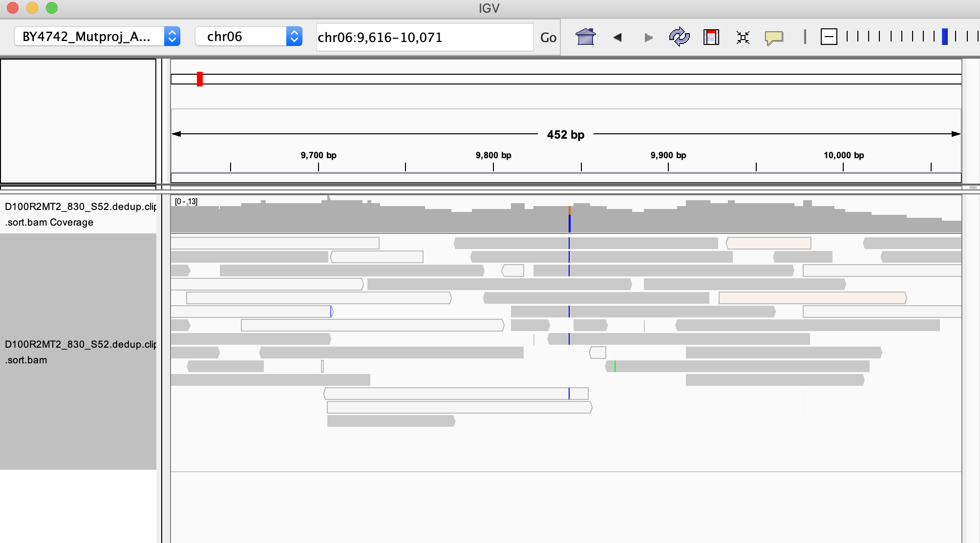Select the coverage track name label
This screenshot has width=980, height=543.
tap(78, 215)
